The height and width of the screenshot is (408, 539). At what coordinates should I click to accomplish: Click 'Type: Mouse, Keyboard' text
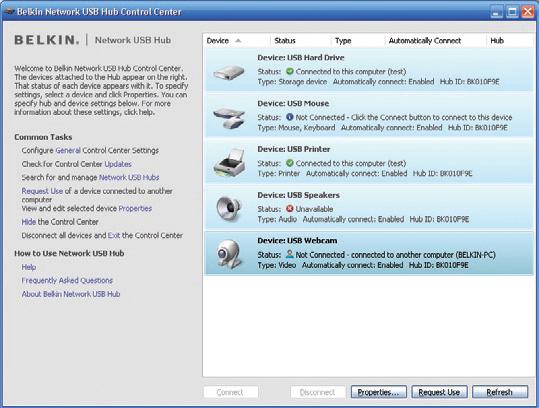coord(296,128)
